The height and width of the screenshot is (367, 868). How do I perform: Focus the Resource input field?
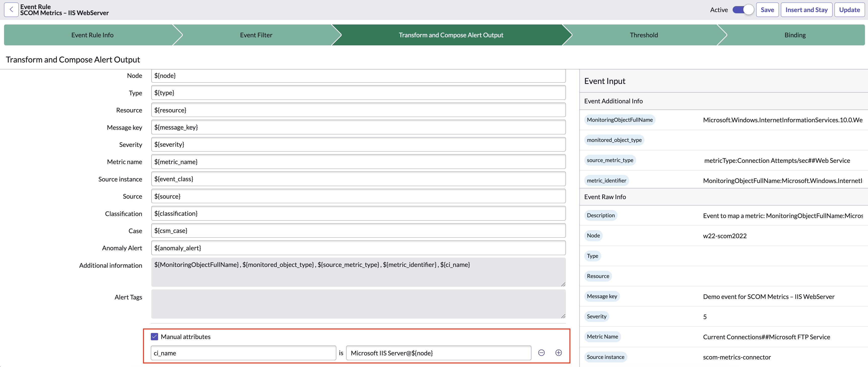click(358, 110)
